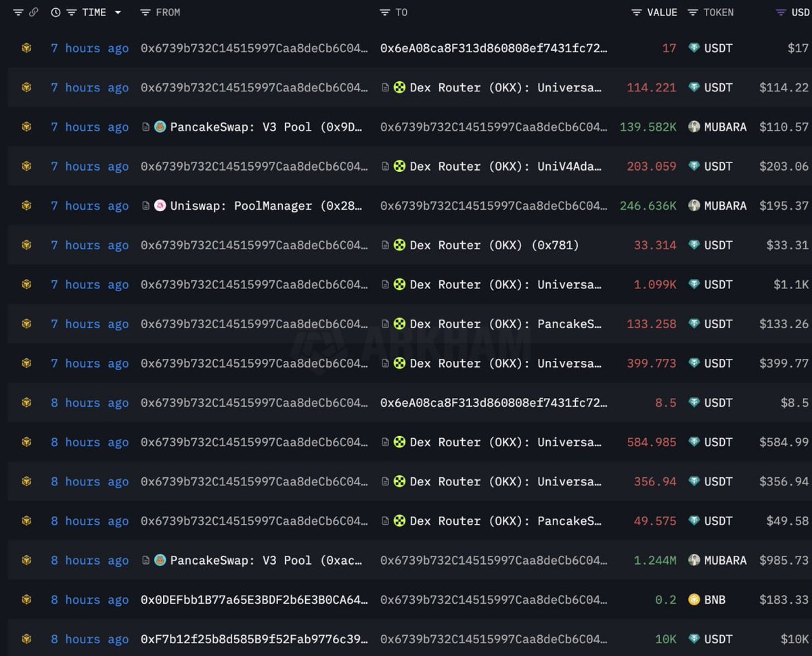Screen dimensions: 812x656
Task: Open FROM address in the 584.985 USDT row
Action: coord(254,442)
